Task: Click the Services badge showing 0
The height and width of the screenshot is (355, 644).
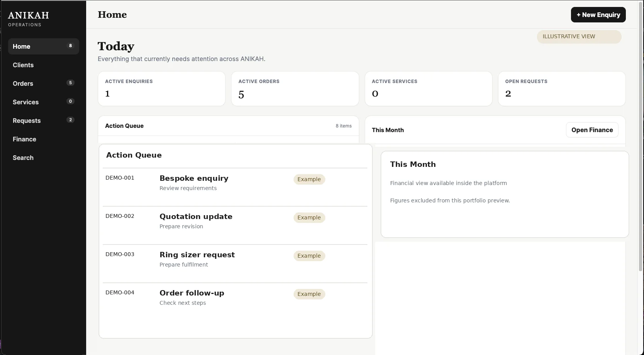Action: [70, 101]
